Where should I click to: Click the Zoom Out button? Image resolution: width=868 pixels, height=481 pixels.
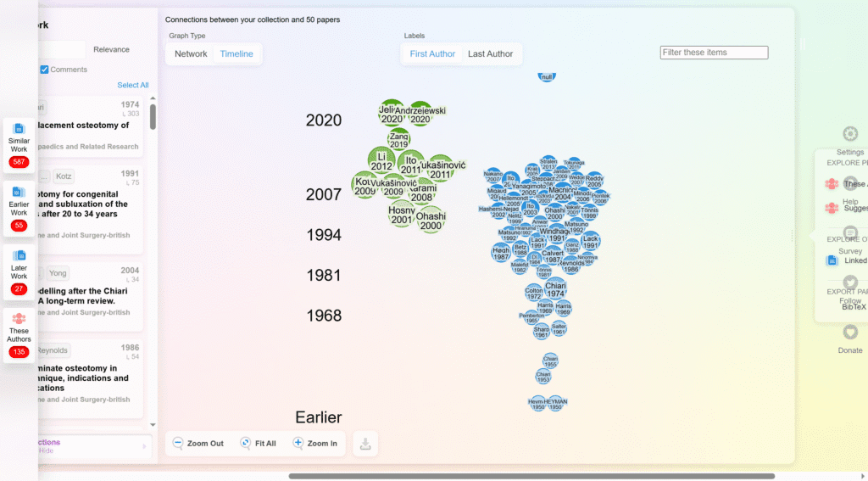(x=198, y=444)
